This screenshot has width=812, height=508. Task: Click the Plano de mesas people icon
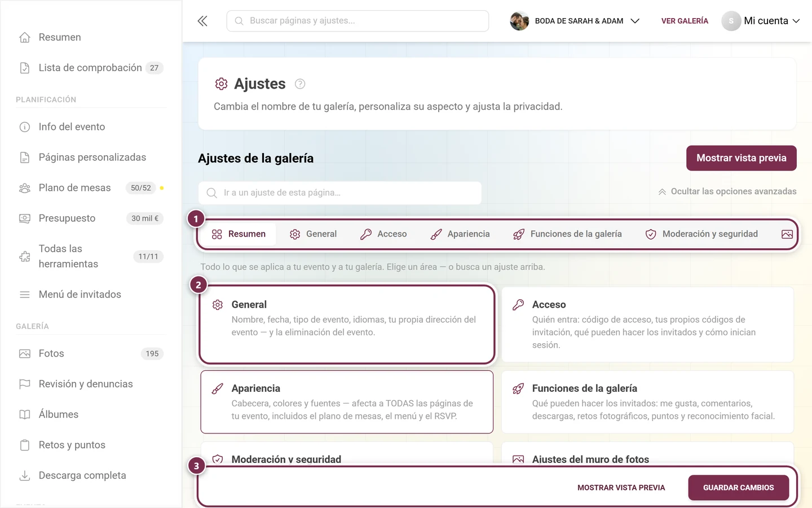tap(25, 188)
